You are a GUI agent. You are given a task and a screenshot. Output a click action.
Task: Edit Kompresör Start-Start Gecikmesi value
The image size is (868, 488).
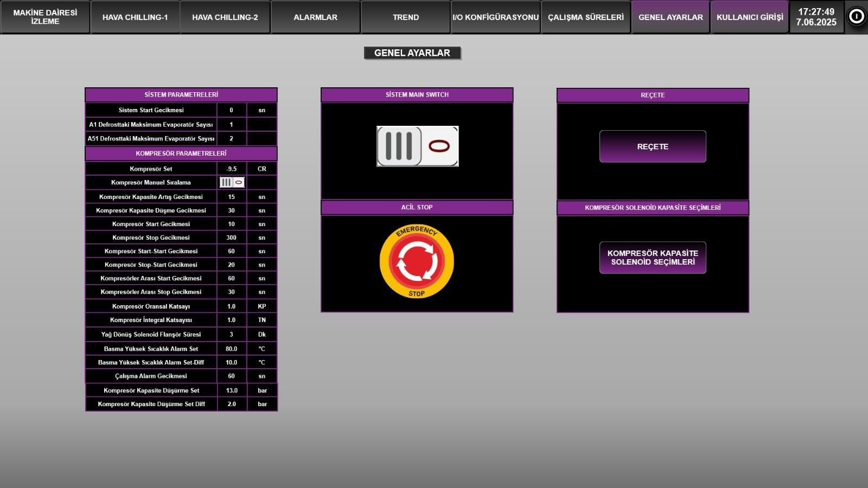pyautogui.click(x=232, y=251)
